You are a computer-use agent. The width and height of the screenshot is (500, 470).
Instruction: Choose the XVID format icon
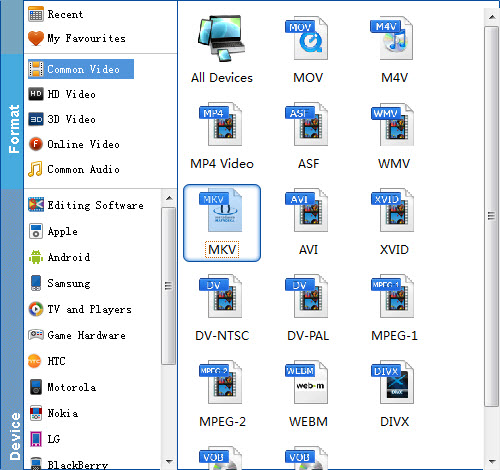point(392,210)
